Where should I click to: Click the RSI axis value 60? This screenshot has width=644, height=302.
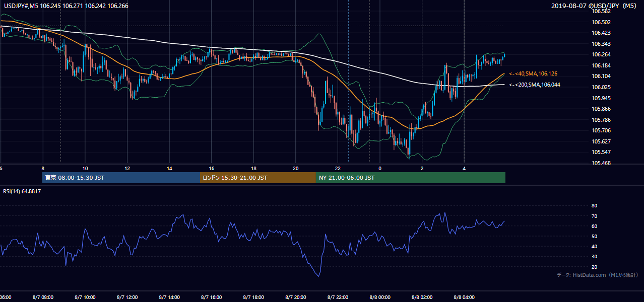coord(594,226)
